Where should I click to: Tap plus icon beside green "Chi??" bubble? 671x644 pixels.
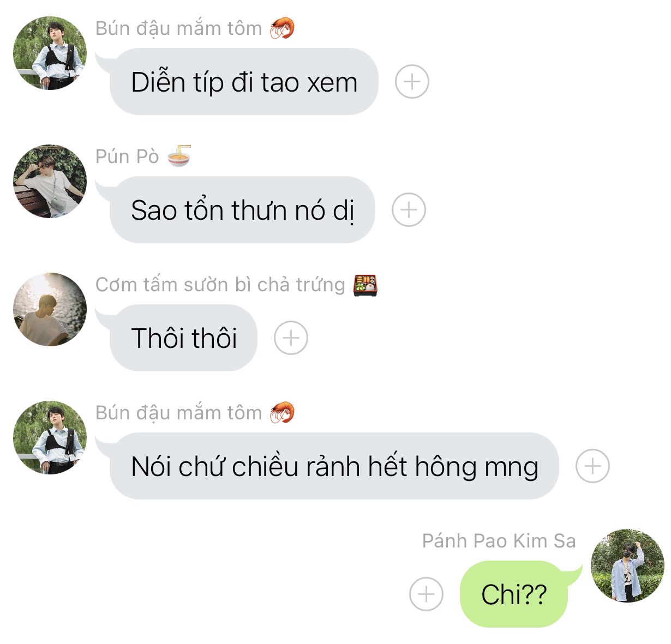[x=426, y=594]
